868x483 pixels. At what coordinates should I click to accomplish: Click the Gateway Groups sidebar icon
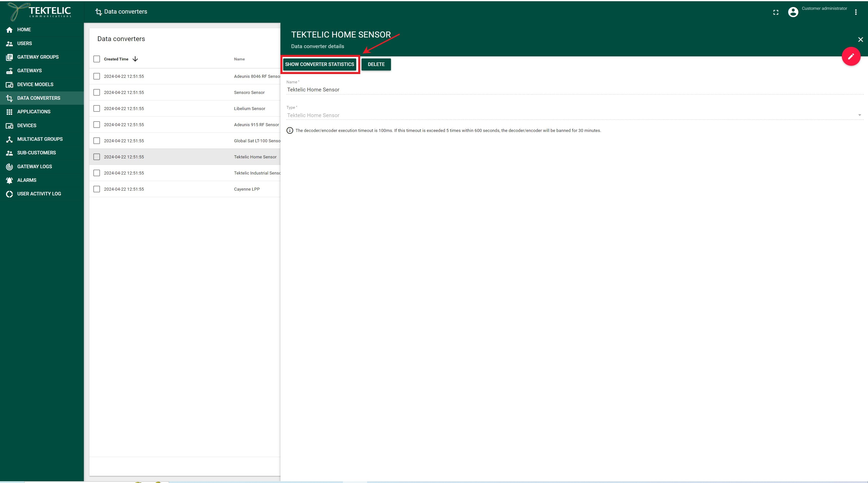[x=9, y=57]
